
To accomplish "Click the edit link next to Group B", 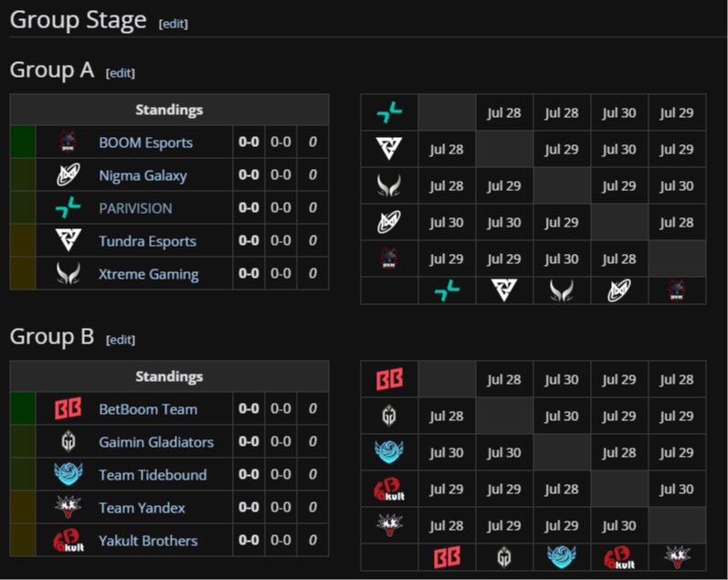I will coord(121,340).
